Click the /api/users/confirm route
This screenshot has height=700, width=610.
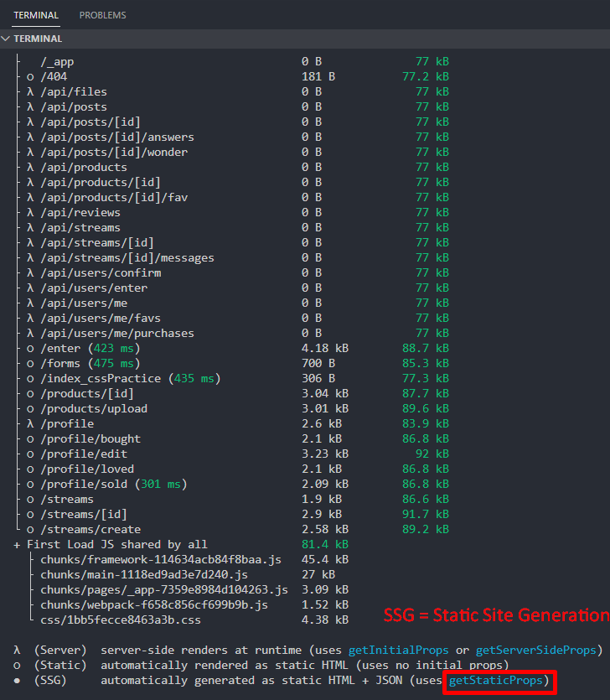[101, 272]
